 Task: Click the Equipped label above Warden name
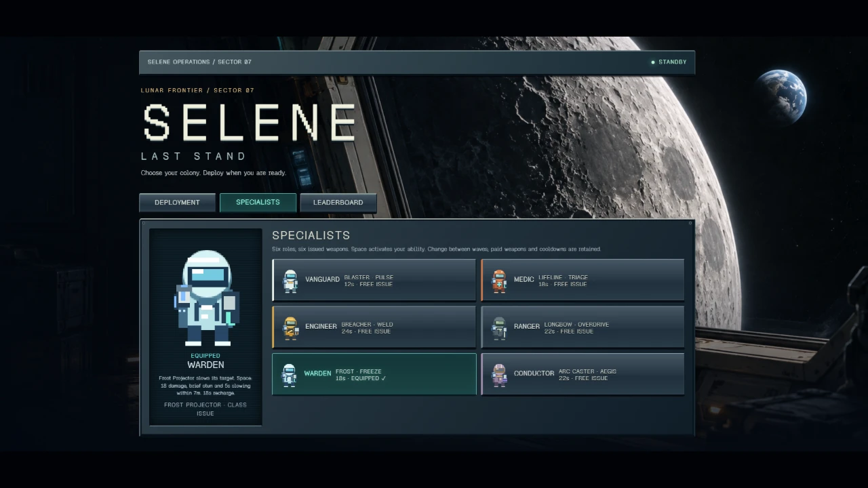pos(205,356)
